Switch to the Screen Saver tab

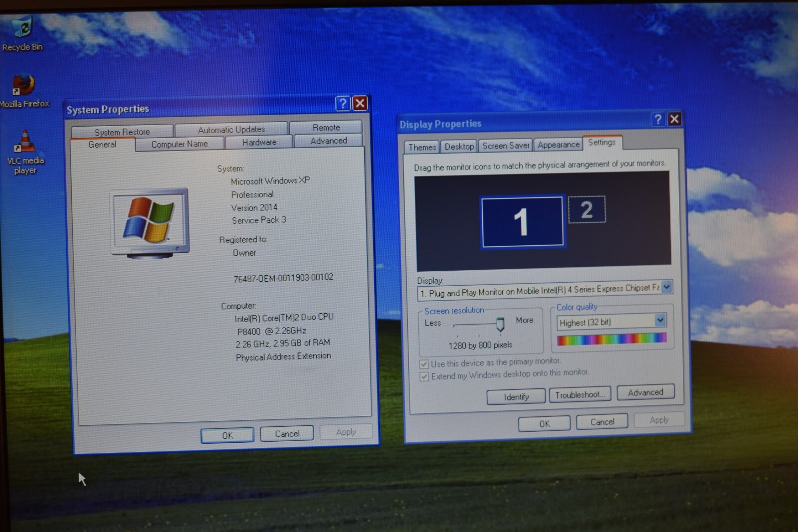506,145
